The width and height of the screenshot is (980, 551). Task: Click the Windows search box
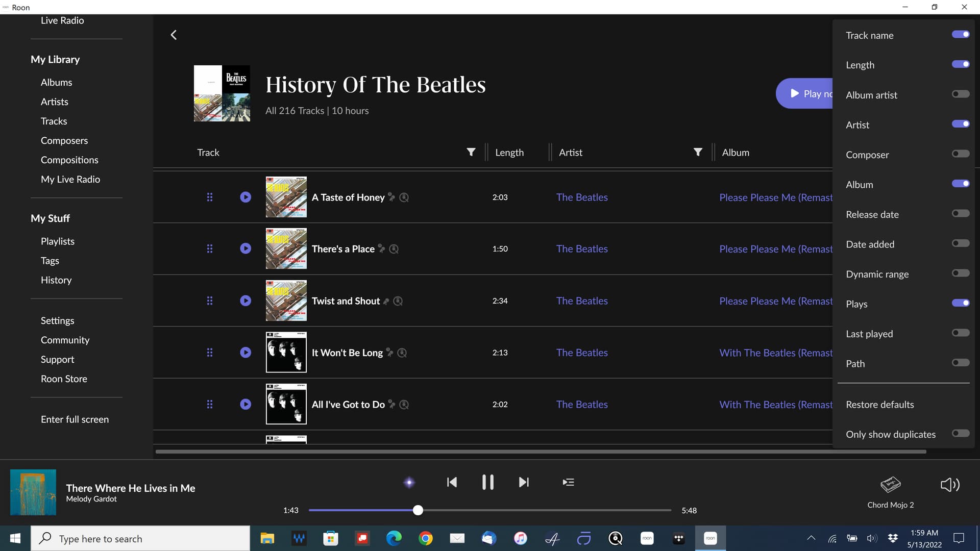coord(140,538)
